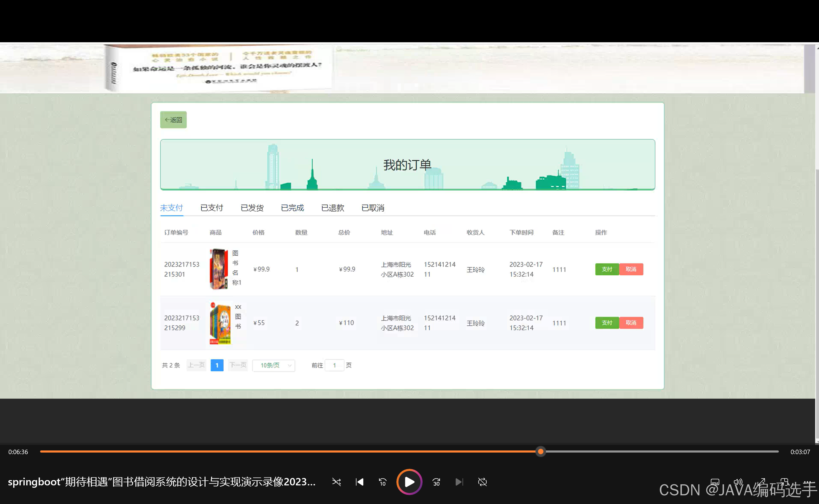Click the 地址 column header
Screen dimensions: 819x504
click(387, 232)
